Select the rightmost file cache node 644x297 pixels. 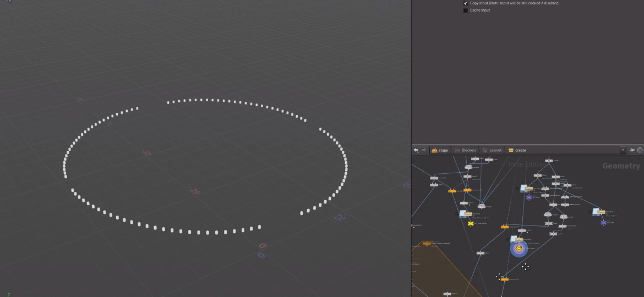597,212
